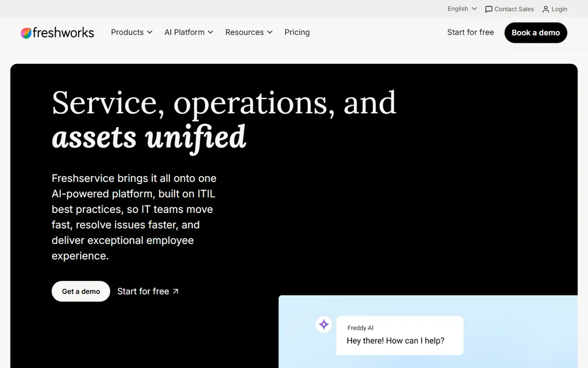Click the arrow icon beside Start for free

(x=175, y=292)
